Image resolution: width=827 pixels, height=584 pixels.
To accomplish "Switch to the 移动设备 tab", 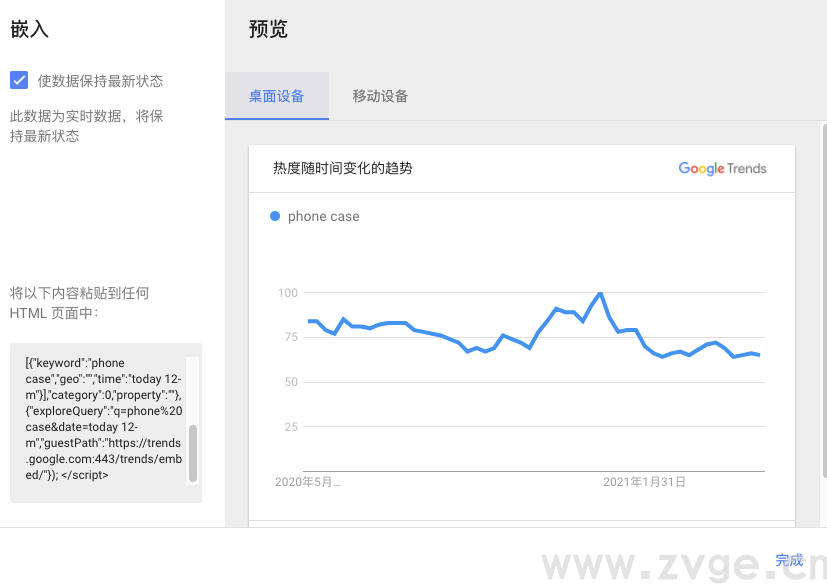I will (x=380, y=96).
